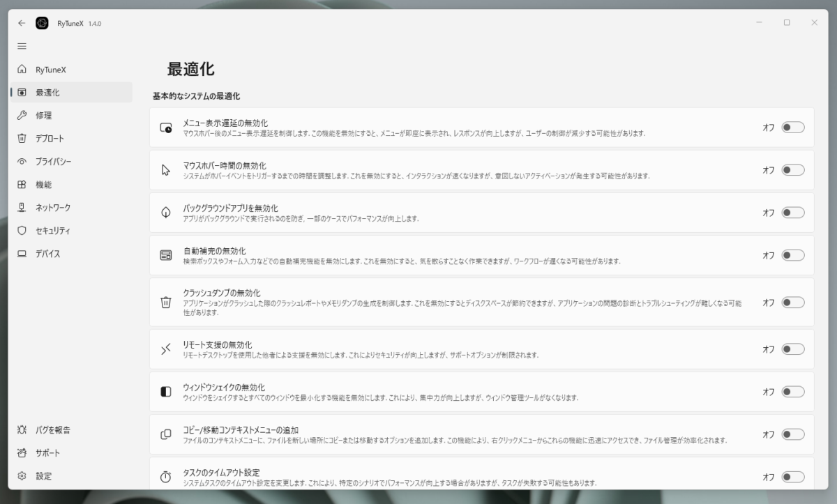Click the title 自動補完の無効化
The width and height of the screenshot is (837, 504).
click(214, 251)
